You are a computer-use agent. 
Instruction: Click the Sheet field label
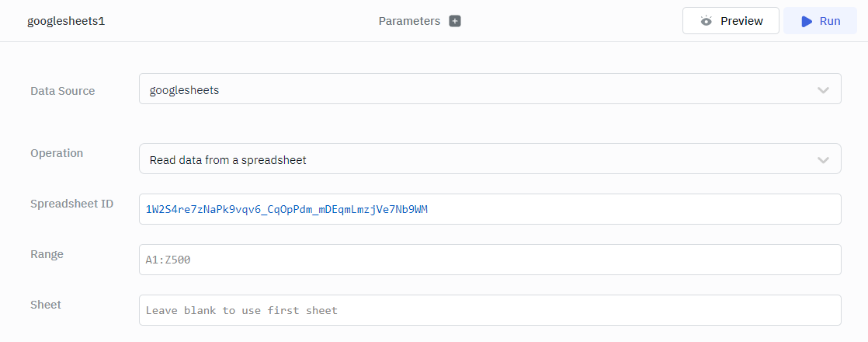point(46,305)
